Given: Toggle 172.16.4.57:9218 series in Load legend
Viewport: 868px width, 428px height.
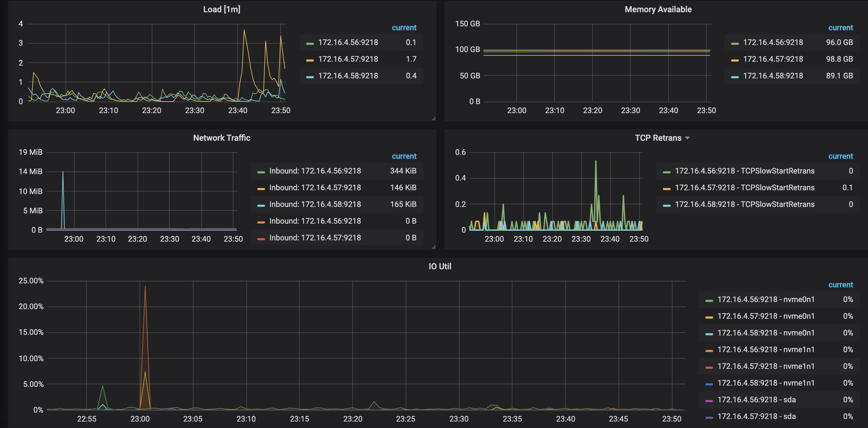Looking at the screenshot, I should (348, 59).
